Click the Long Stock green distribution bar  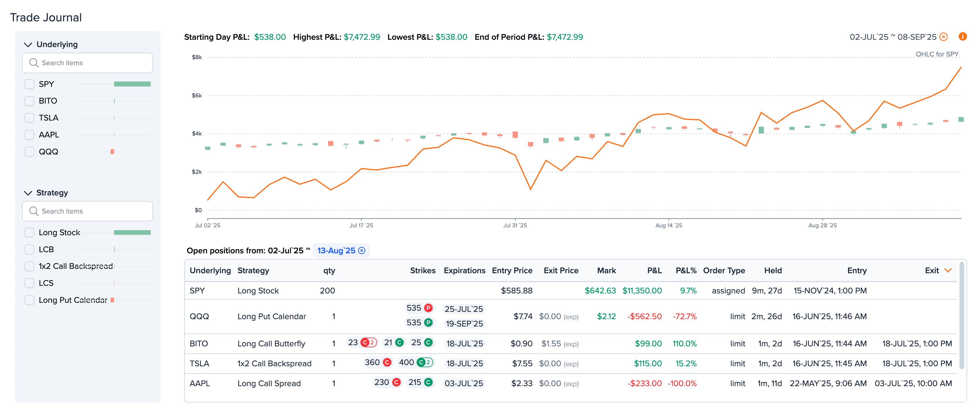132,233
